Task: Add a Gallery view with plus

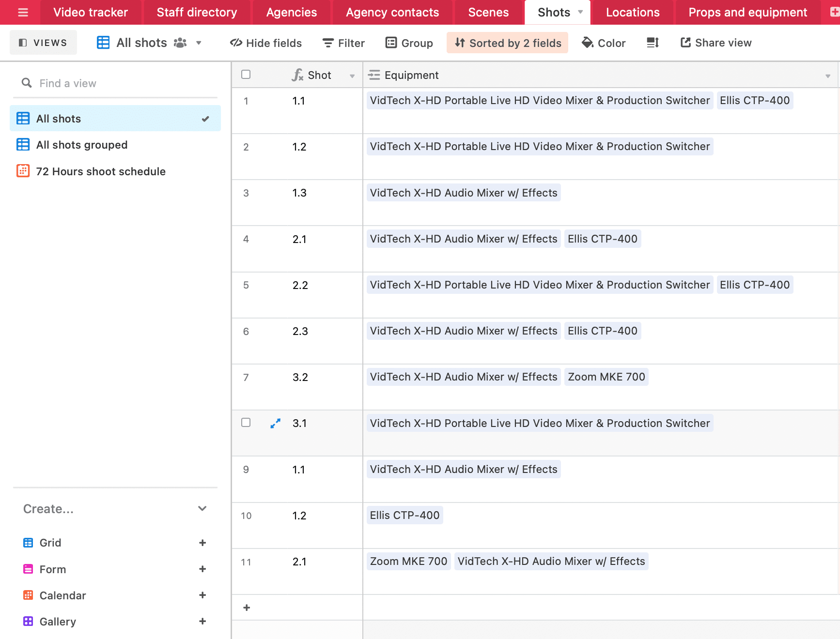Action: pyautogui.click(x=202, y=621)
